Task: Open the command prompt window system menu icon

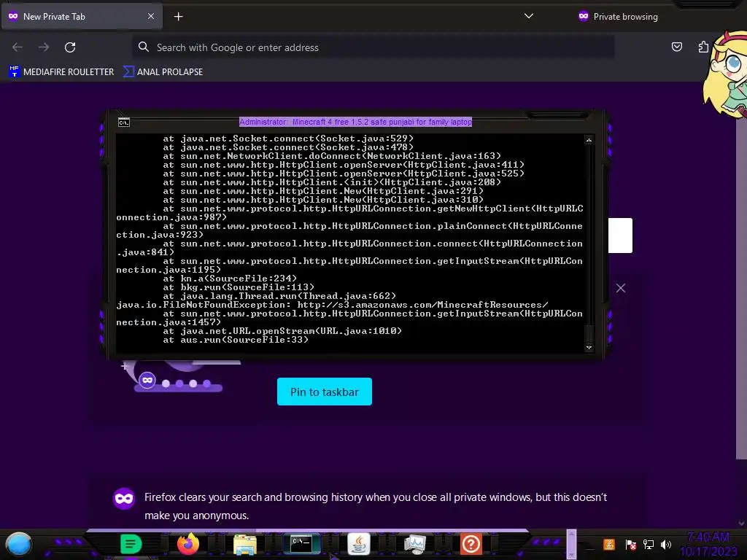Action: pyautogui.click(x=124, y=122)
